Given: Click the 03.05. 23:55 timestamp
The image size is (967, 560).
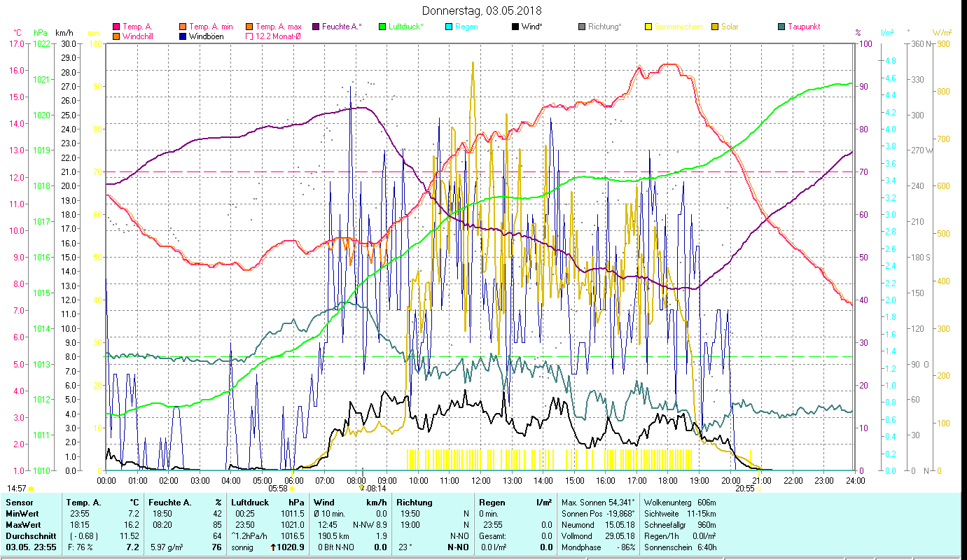Looking at the screenshot, I should [x=31, y=547].
